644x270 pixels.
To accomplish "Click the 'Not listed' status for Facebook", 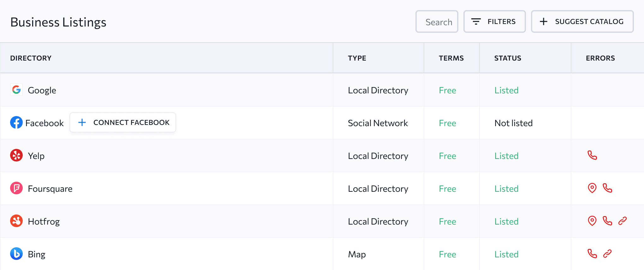I will (514, 123).
